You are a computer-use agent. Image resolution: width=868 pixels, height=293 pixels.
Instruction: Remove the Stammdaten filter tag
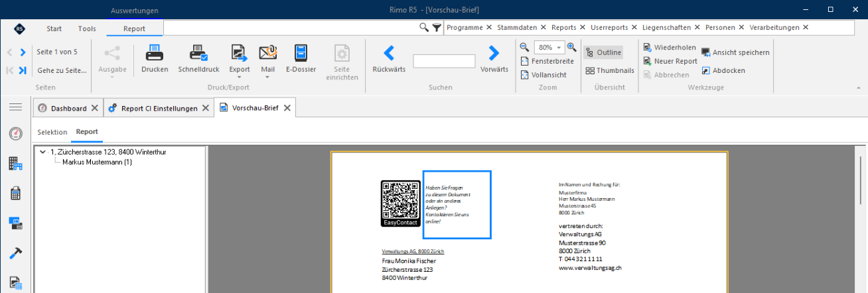[x=543, y=27]
